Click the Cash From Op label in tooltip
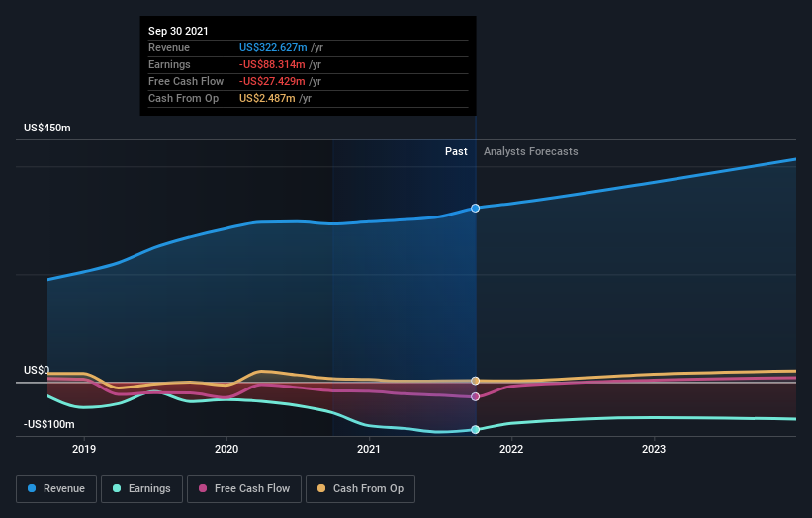 [x=183, y=98]
